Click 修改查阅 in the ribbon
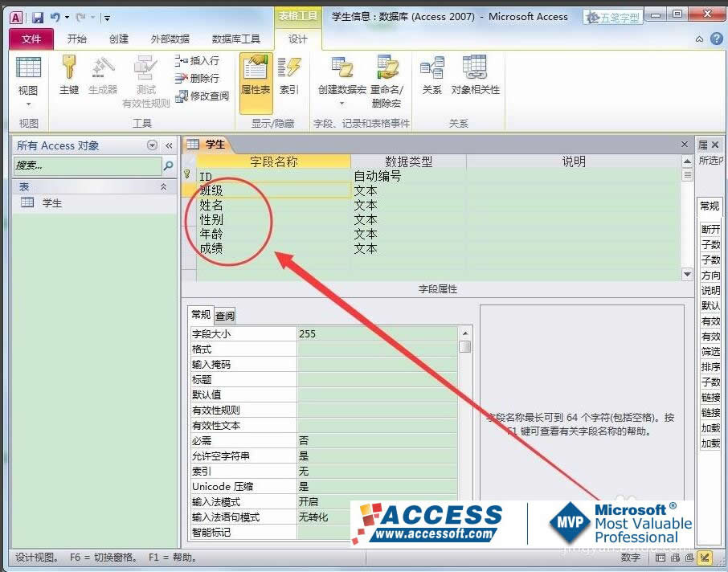The image size is (728, 572). coord(202,96)
